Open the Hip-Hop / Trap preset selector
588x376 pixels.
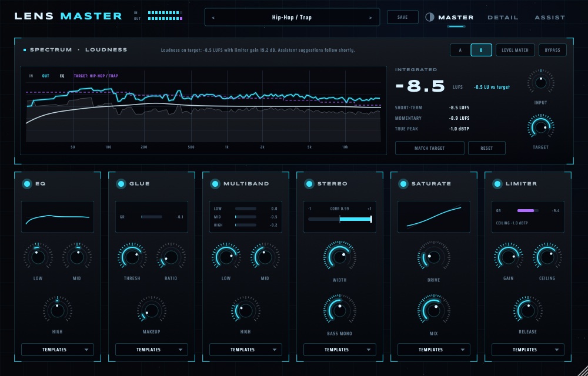point(292,17)
